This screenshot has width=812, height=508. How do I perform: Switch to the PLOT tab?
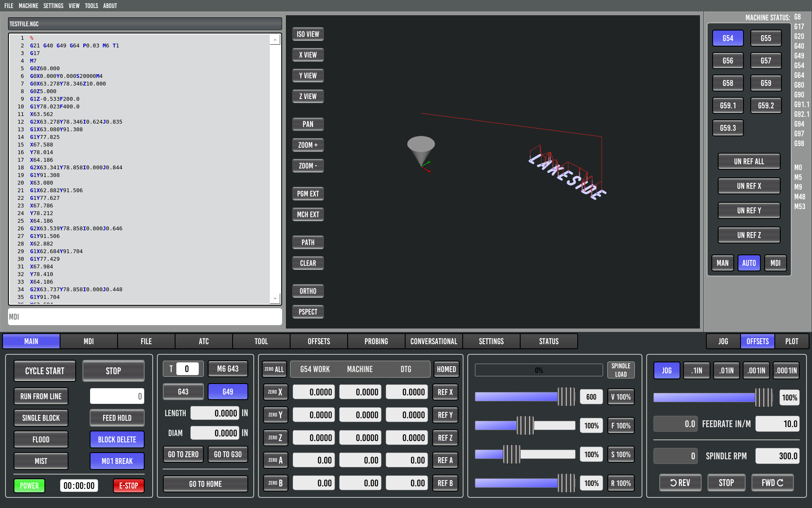(792, 342)
